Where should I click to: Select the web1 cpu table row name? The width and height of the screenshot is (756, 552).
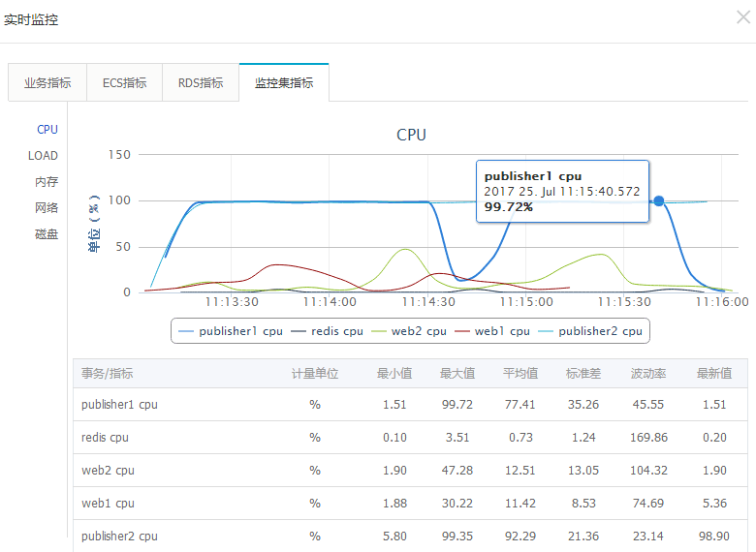[x=108, y=504]
